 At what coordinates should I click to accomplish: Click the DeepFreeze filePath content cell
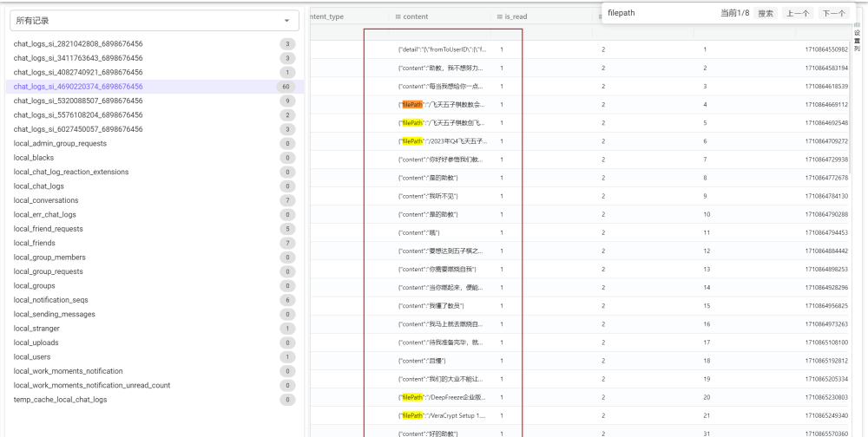click(441, 397)
